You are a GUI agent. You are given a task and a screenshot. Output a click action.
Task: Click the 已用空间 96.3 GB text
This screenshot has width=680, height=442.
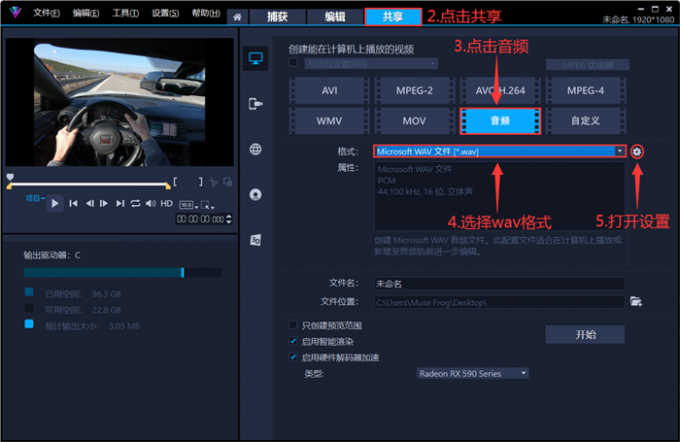83,294
